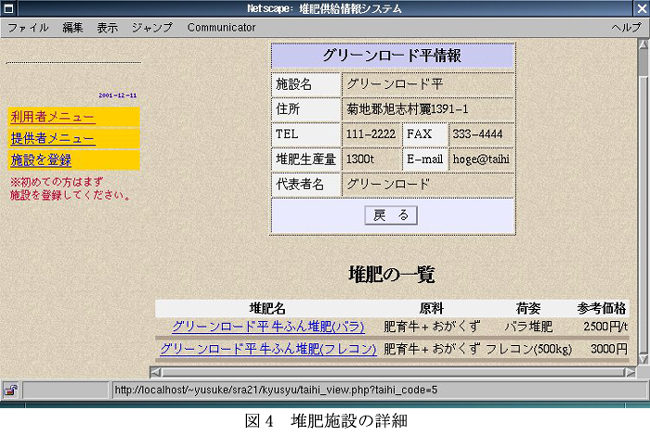This screenshot has height=436, width=650.
Task: Open the 表示 menu
Action: 107,27
